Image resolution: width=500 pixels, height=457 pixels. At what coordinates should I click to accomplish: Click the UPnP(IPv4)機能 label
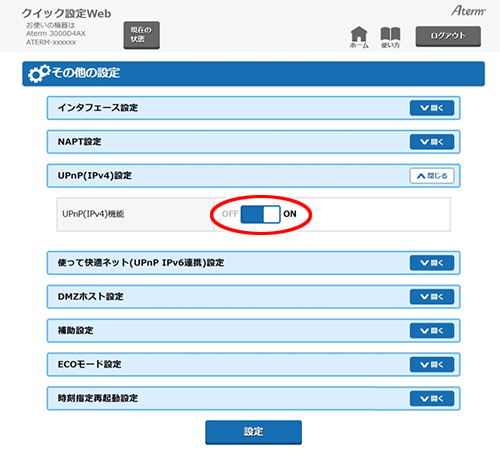pyautogui.click(x=93, y=214)
